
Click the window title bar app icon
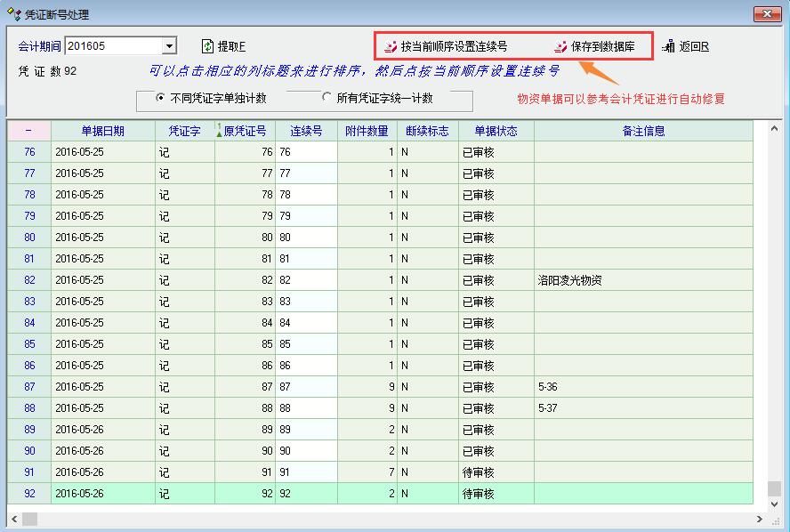click(12, 14)
